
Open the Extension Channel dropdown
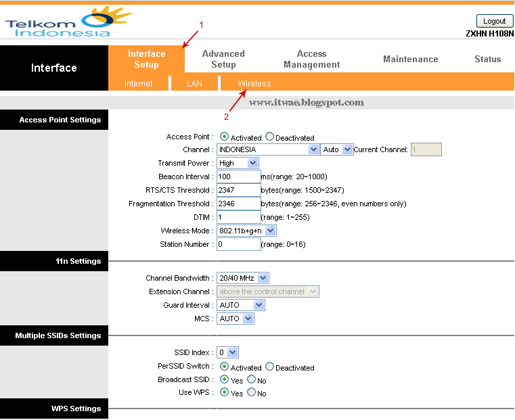pyautogui.click(x=268, y=291)
